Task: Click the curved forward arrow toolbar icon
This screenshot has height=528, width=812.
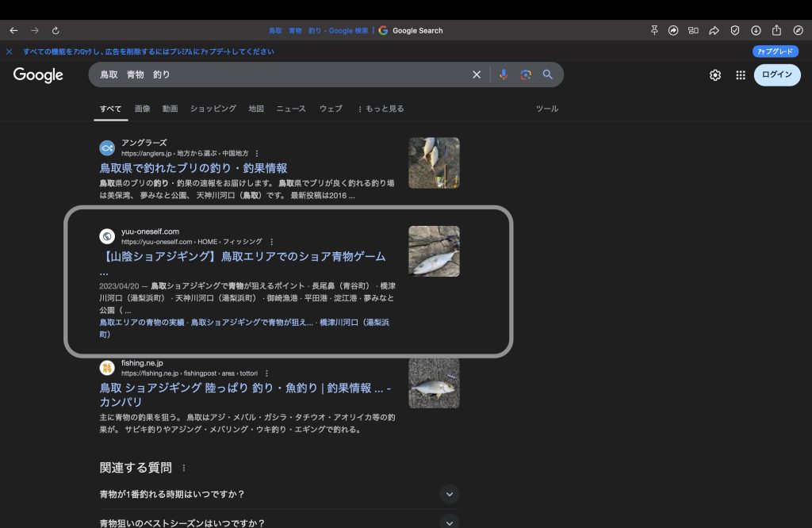Action: (x=714, y=31)
